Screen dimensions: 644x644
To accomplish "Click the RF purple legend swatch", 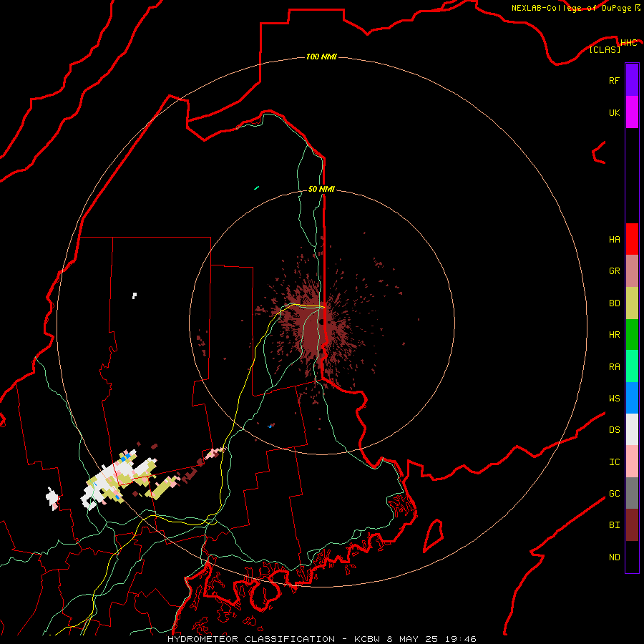I will coord(632,80).
